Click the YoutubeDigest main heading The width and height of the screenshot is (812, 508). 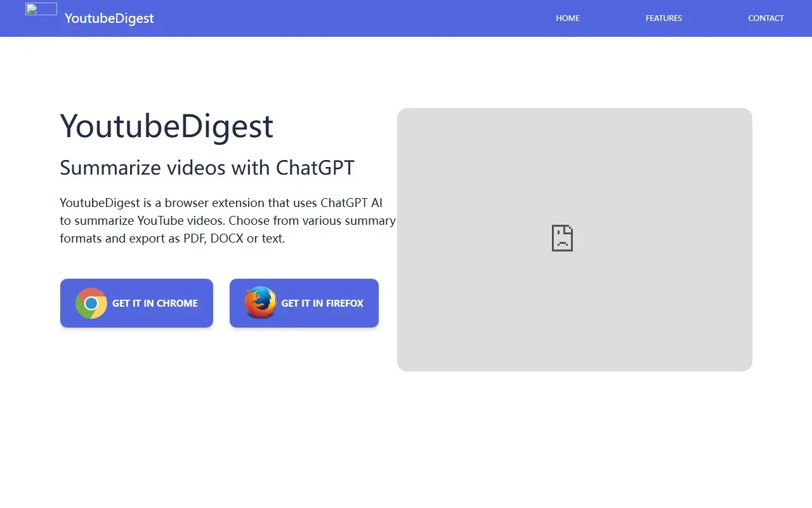[166, 126]
